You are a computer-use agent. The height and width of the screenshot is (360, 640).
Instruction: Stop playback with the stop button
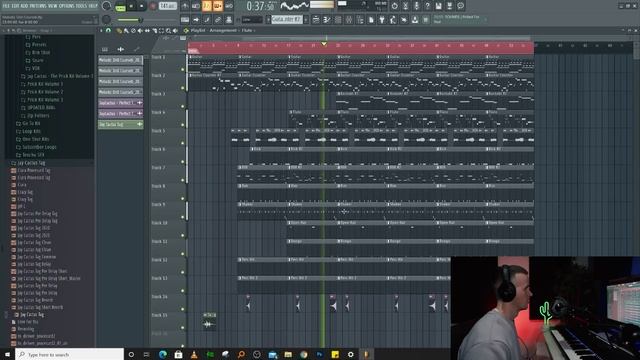[142, 6]
